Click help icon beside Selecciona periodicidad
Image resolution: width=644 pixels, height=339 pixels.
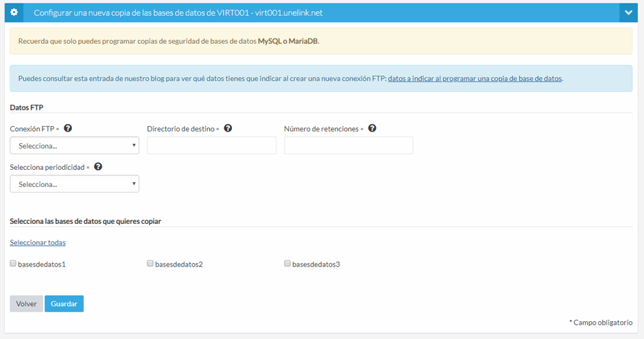(x=98, y=166)
